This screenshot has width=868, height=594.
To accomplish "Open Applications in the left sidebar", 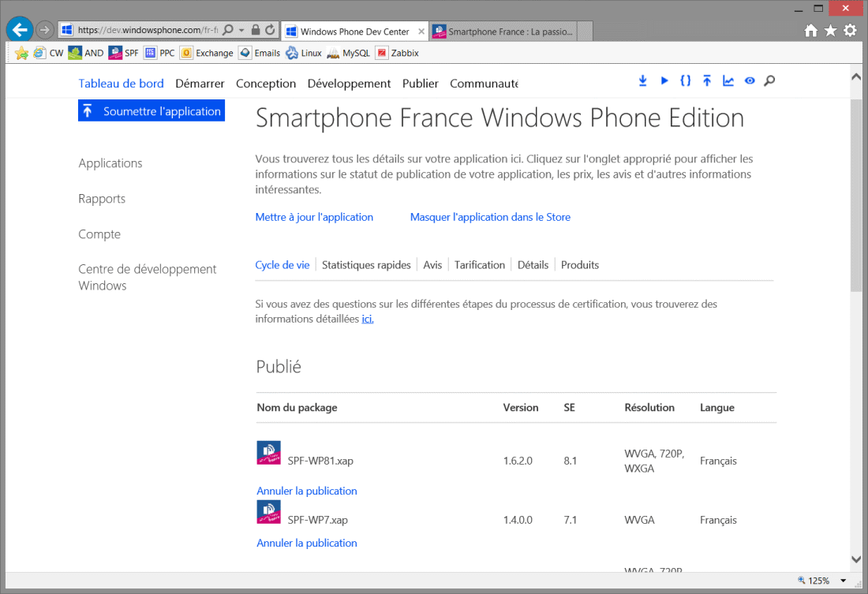I will (x=110, y=163).
